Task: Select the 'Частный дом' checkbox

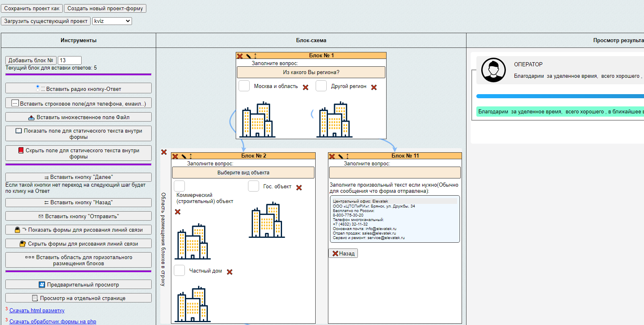Action: (x=180, y=271)
